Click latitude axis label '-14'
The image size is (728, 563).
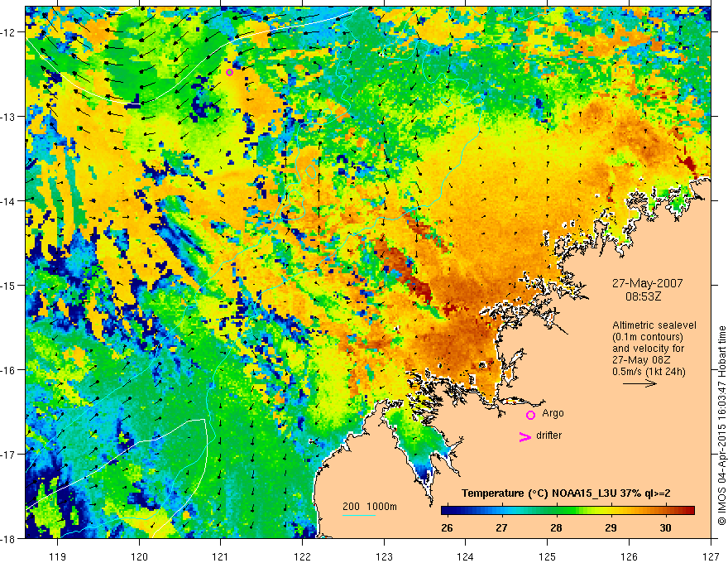8,201
